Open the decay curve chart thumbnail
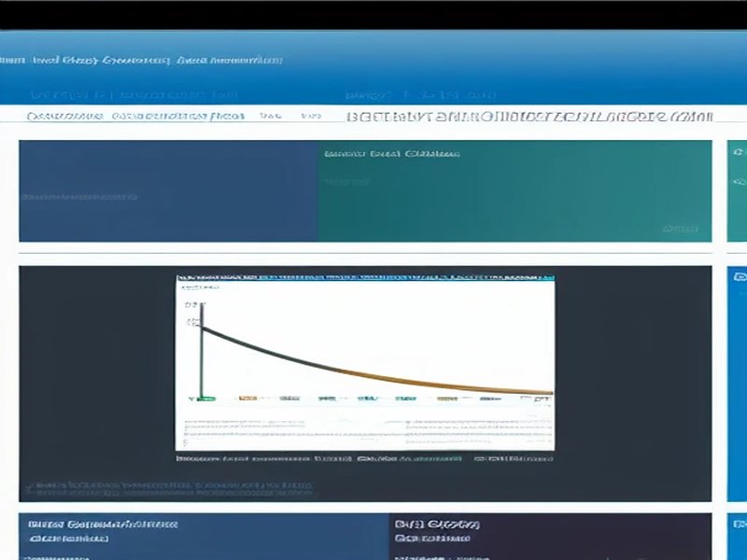 [365, 362]
